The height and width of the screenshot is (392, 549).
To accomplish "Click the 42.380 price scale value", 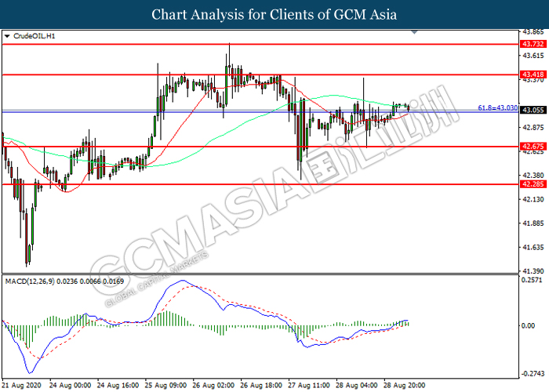I will pos(533,175).
